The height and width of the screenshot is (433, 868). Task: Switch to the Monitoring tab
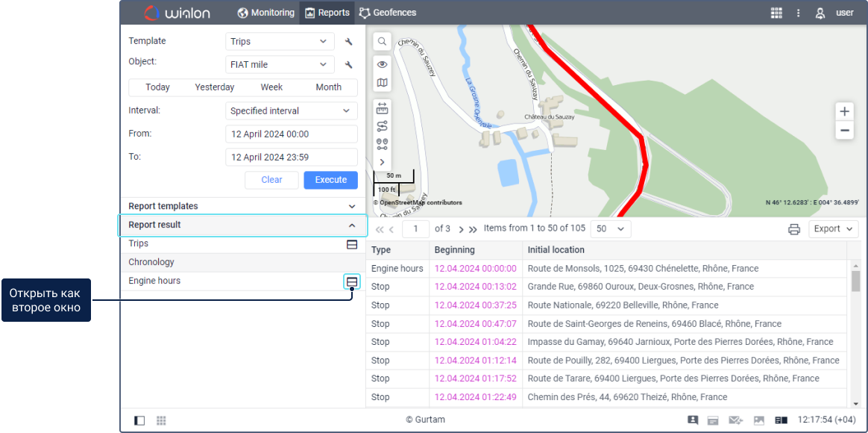265,12
